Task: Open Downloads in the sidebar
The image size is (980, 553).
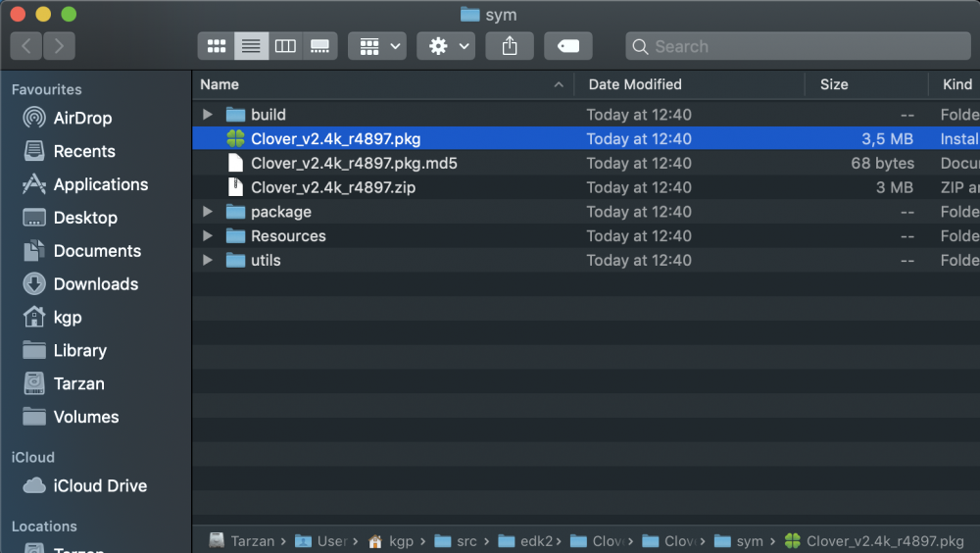Action: pos(96,283)
